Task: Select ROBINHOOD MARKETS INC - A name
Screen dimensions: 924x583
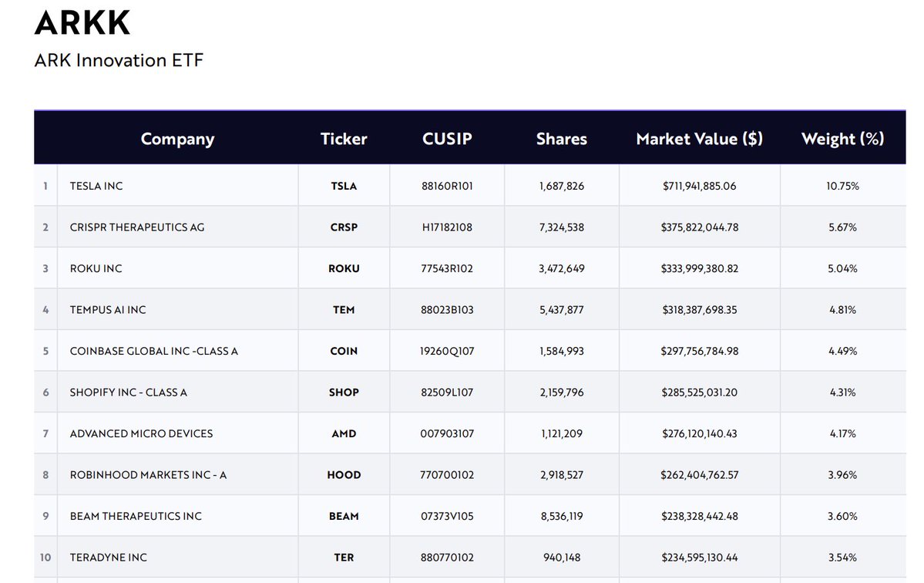Action: pos(148,475)
